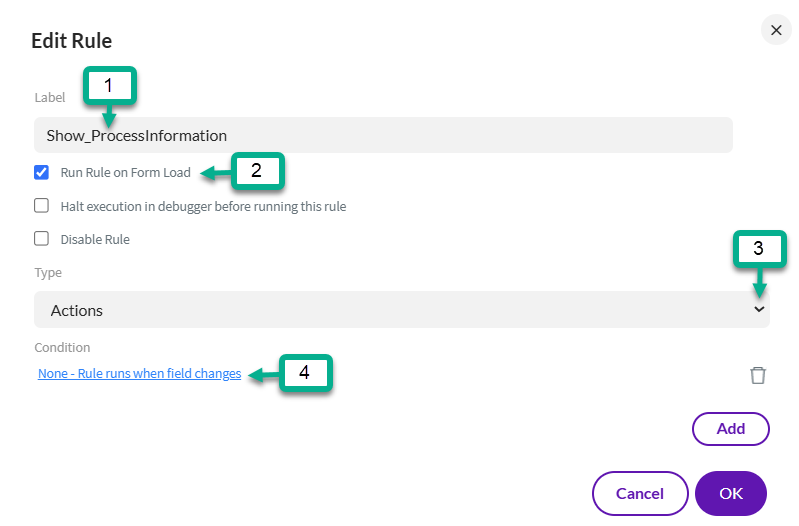Delete the condition using trash icon

click(758, 375)
